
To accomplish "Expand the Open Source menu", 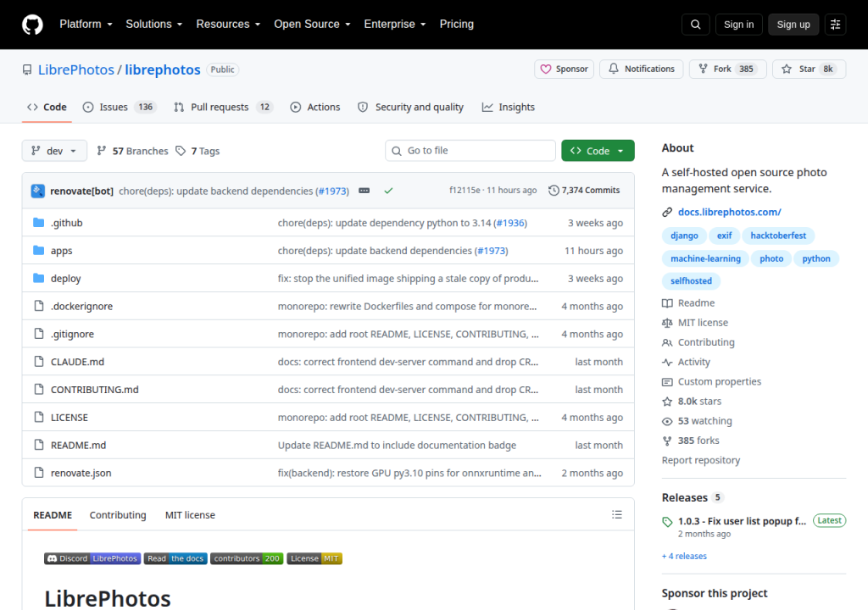I will tap(312, 25).
